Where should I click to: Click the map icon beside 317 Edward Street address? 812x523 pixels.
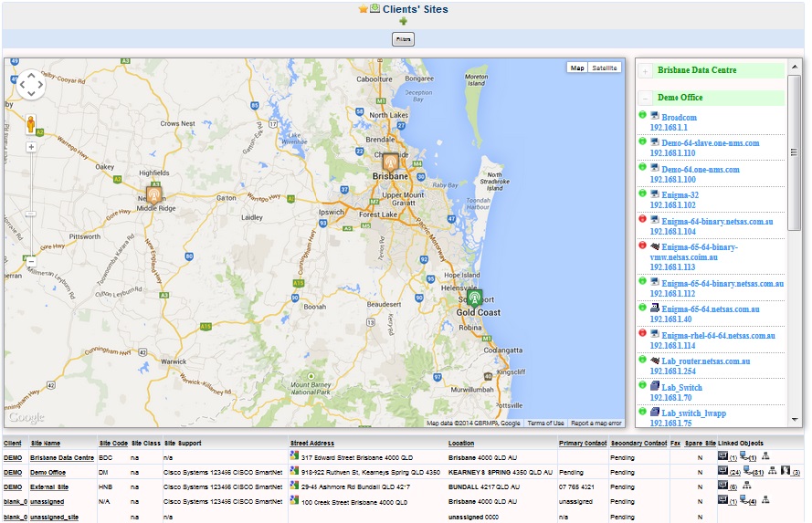coord(294,455)
